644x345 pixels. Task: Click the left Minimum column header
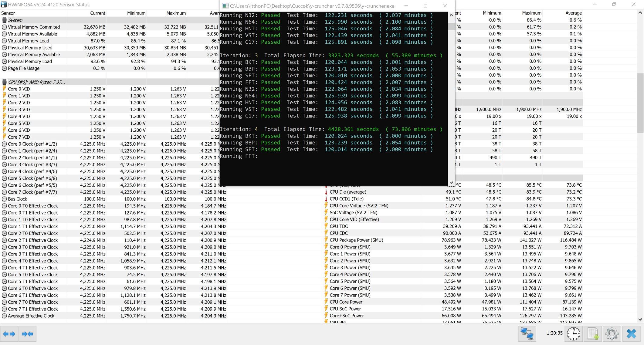[x=127, y=13]
